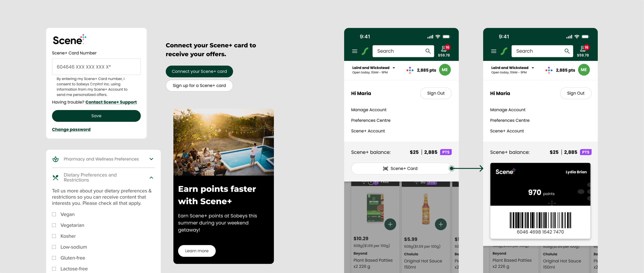Image resolution: width=644 pixels, height=273 pixels.
Task: Open the Contact Scene+ Support link
Action: click(111, 102)
